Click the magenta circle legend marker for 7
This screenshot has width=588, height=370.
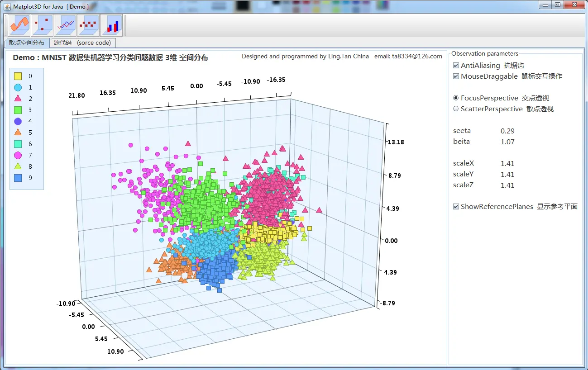pyautogui.click(x=18, y=155)
